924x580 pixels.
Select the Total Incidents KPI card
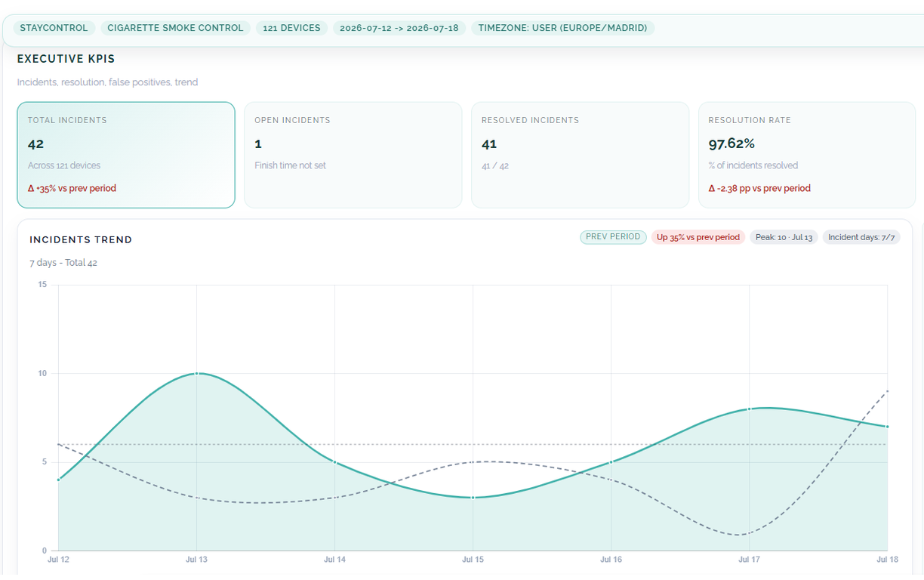pos(126,155)
